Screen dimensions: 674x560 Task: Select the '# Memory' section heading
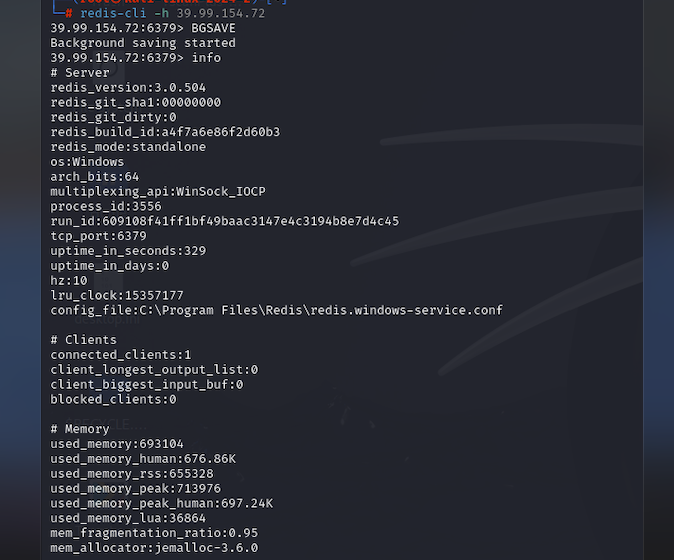click(80, 429)
